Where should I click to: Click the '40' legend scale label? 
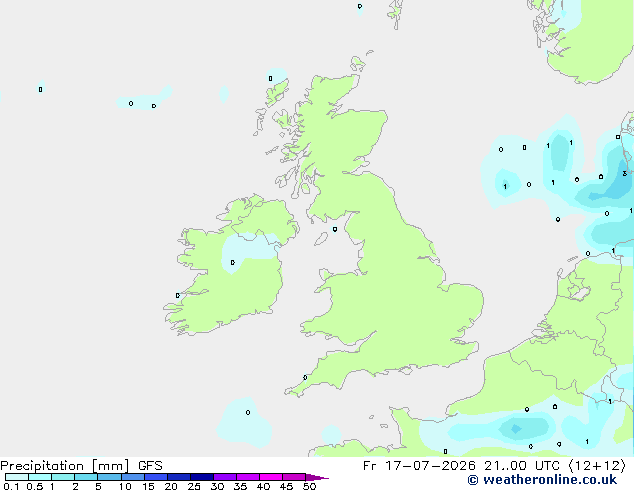(x=263, y=486)
